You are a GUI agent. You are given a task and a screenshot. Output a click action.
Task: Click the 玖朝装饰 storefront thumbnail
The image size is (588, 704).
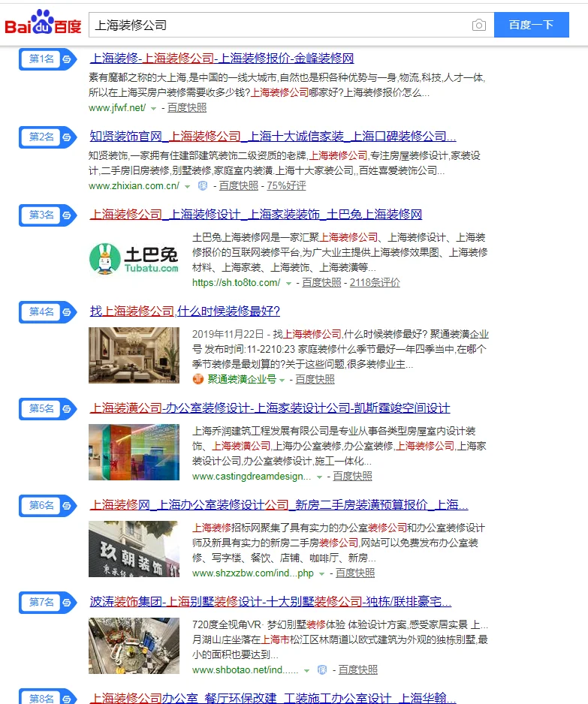click(134, 549)
